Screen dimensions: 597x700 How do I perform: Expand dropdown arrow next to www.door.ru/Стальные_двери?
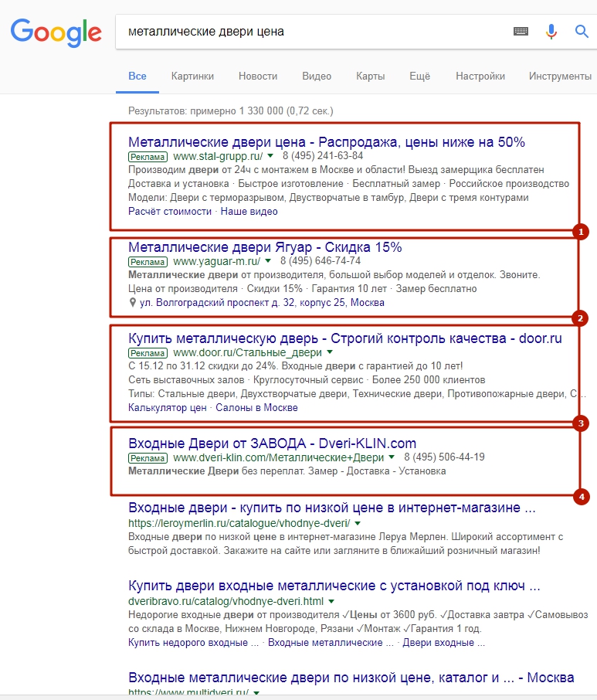click(x=330, y=352)
